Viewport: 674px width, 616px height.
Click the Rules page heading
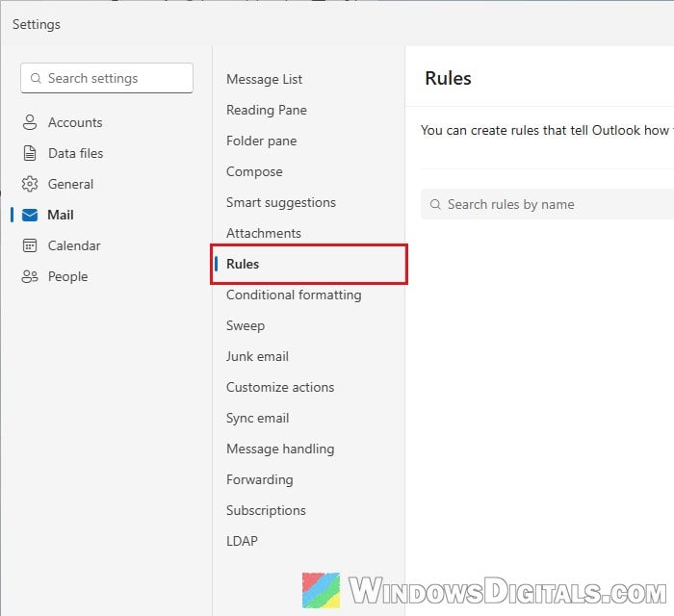point(448,78)
